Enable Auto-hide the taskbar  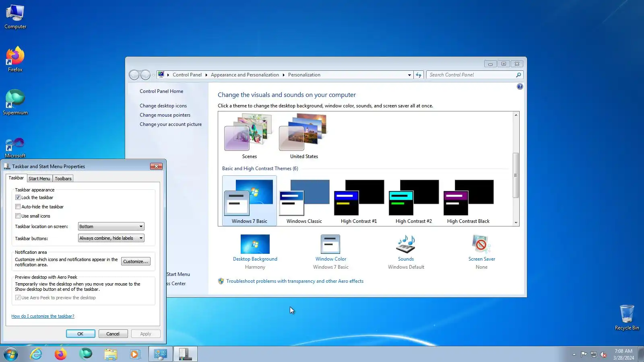[18, 207]
